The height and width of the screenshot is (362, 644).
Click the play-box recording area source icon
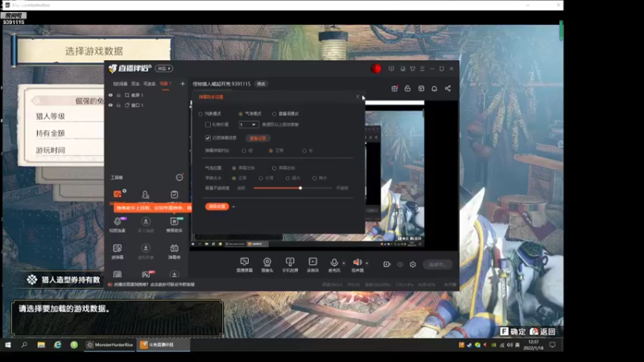[x=312, y=262]
